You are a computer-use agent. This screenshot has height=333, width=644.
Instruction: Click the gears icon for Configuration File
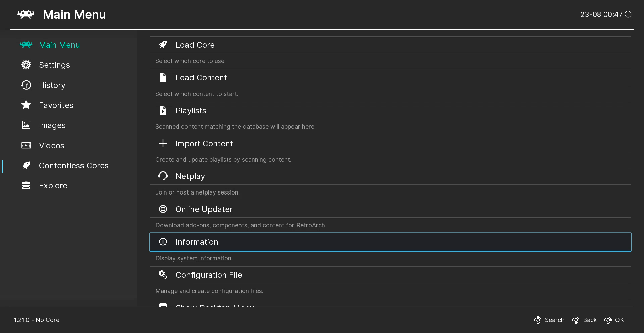coord(163,275)
